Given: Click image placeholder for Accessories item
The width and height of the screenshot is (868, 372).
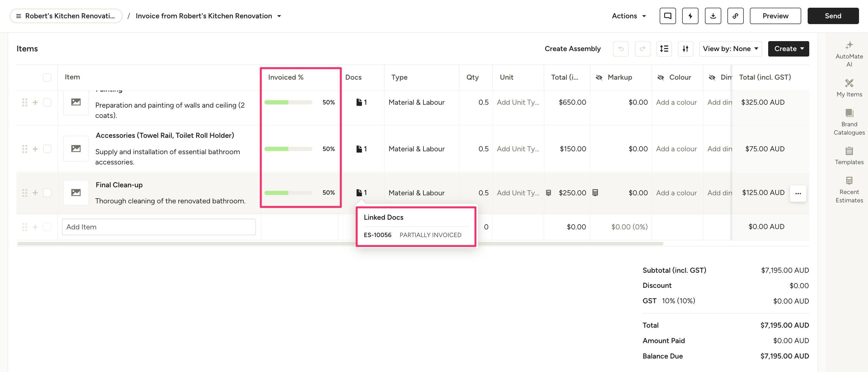Looking at the screenshot, I should 76,149.
